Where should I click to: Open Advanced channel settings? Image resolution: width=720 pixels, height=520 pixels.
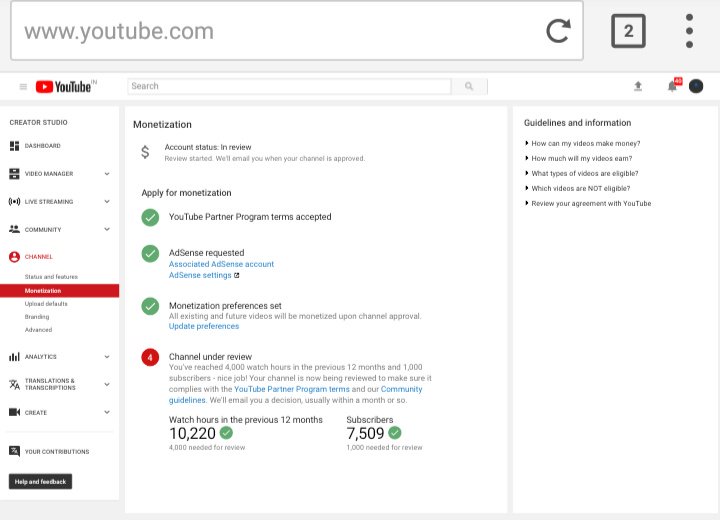(38, 329)
